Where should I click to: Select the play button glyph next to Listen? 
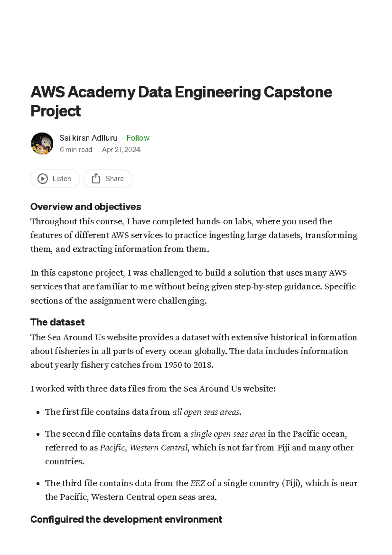[43, 179]
